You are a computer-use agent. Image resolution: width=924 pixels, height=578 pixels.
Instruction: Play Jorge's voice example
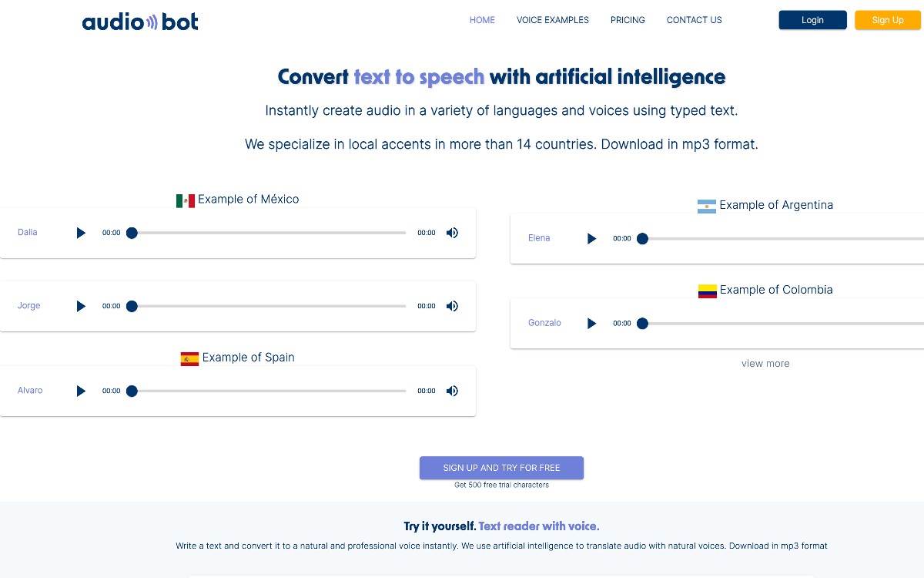point(81,306)
